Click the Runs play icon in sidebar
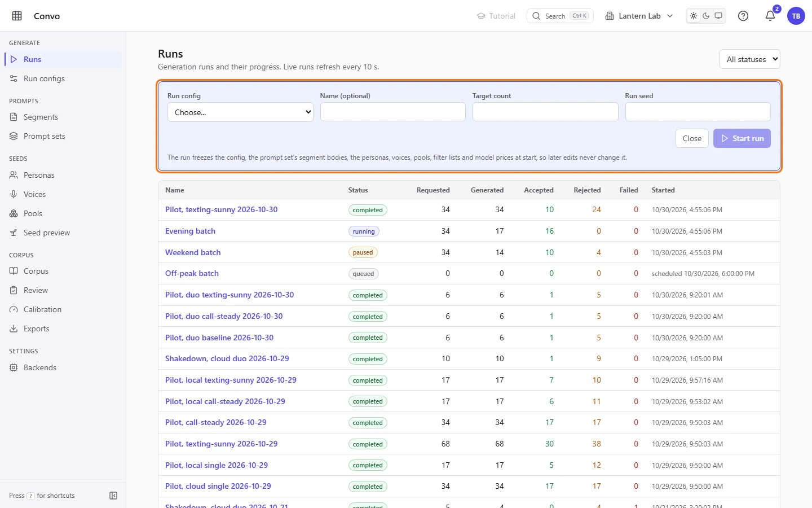The width and height of the screenshot is (812, 508). click(x=14, y=59)
